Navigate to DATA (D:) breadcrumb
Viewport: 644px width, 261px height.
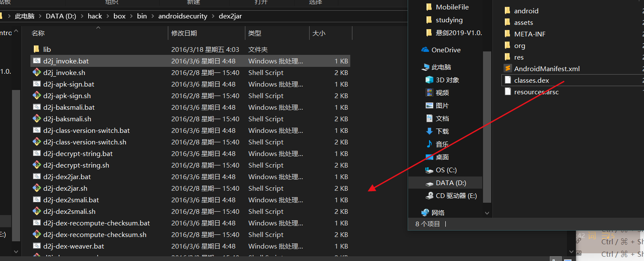tap(61, 16)
